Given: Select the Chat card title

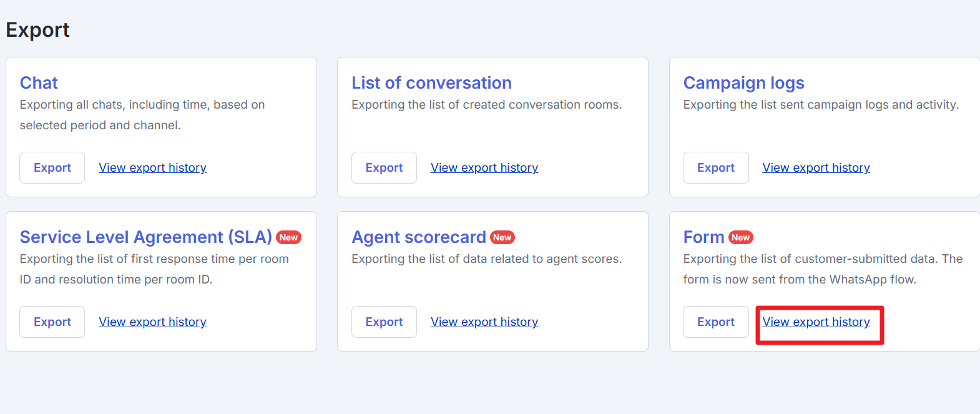Looking at the screenshot, I should [39, 82].
